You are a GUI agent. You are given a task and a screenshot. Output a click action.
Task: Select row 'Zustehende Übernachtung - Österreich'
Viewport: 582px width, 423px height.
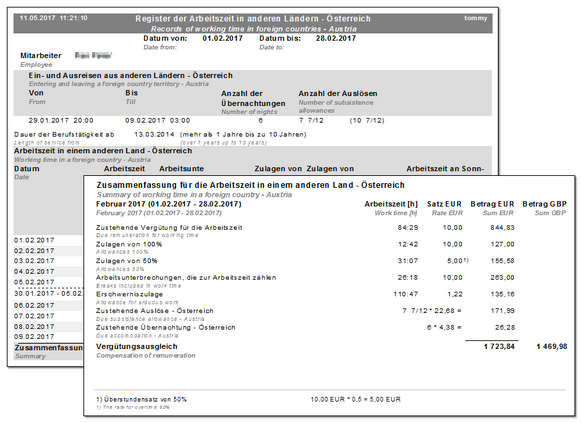click(x=166, y=327)
